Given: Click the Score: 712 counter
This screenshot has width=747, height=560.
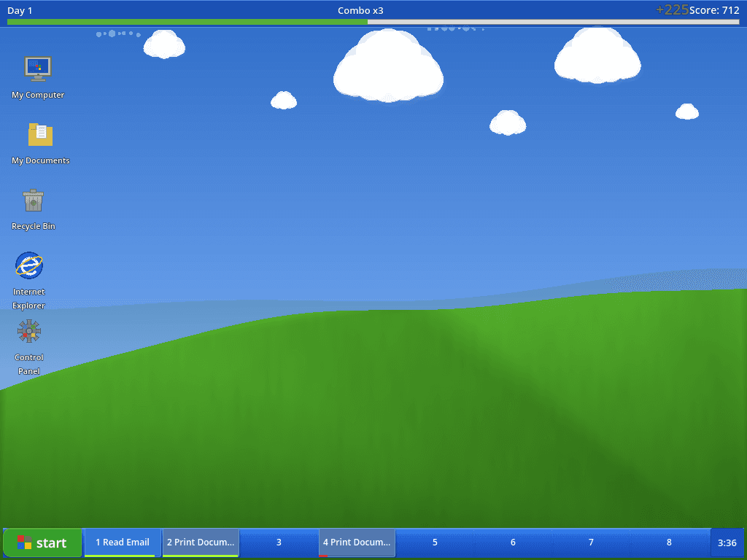Looking at the screenshot, I should (714, 10).
